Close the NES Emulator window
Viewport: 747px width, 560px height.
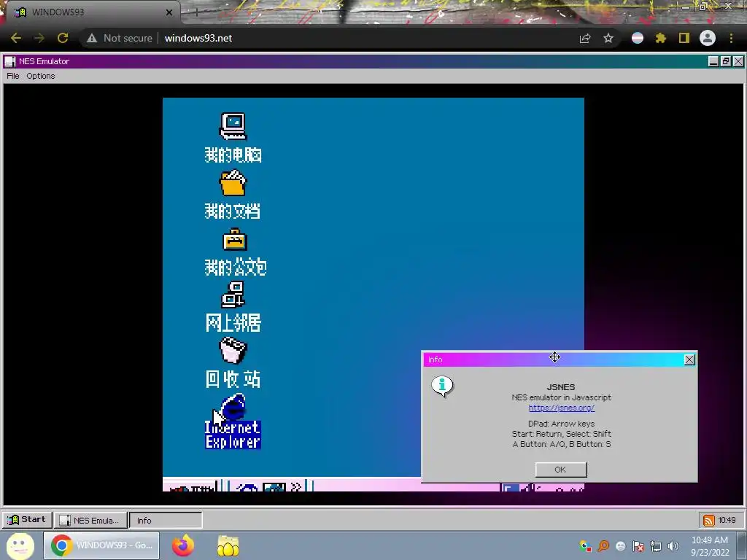pos(738,61)
